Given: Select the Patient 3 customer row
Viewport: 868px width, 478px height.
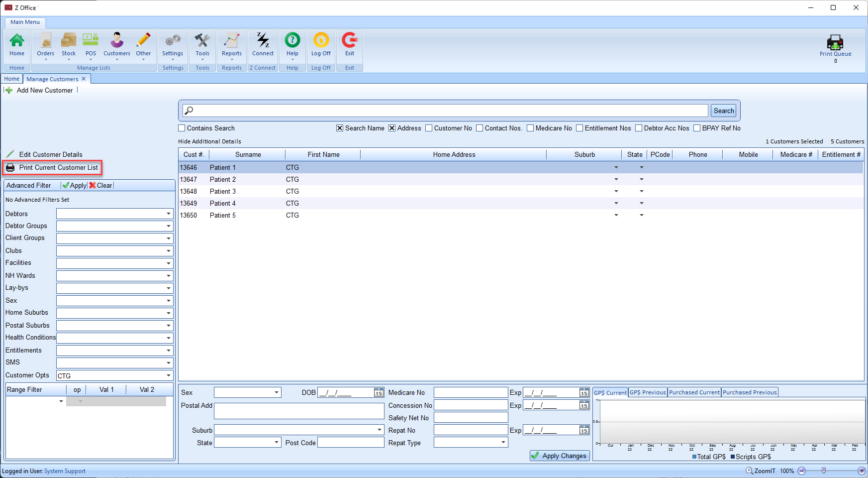Looking at the screenshot, I should [x=521, y=191].
